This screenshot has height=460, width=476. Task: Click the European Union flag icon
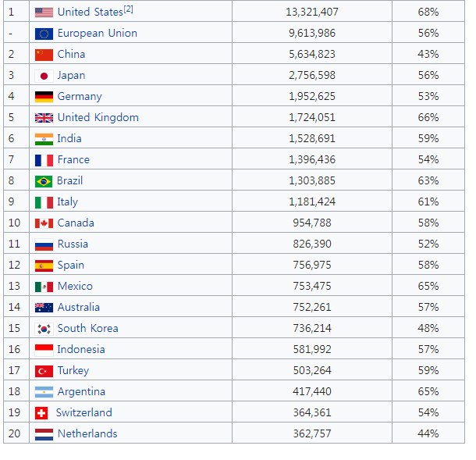tap(44, 34)
